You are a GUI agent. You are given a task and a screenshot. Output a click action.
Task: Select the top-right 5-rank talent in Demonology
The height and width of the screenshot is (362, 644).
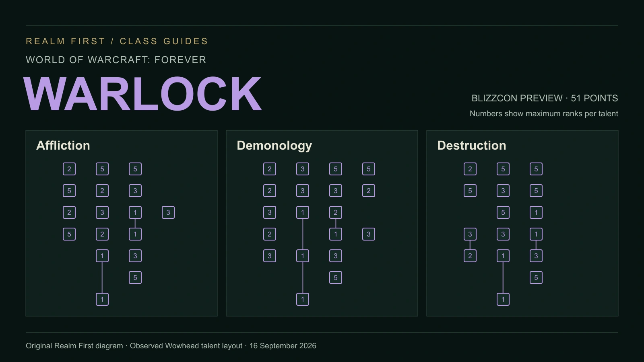click(x=369, y=169)
